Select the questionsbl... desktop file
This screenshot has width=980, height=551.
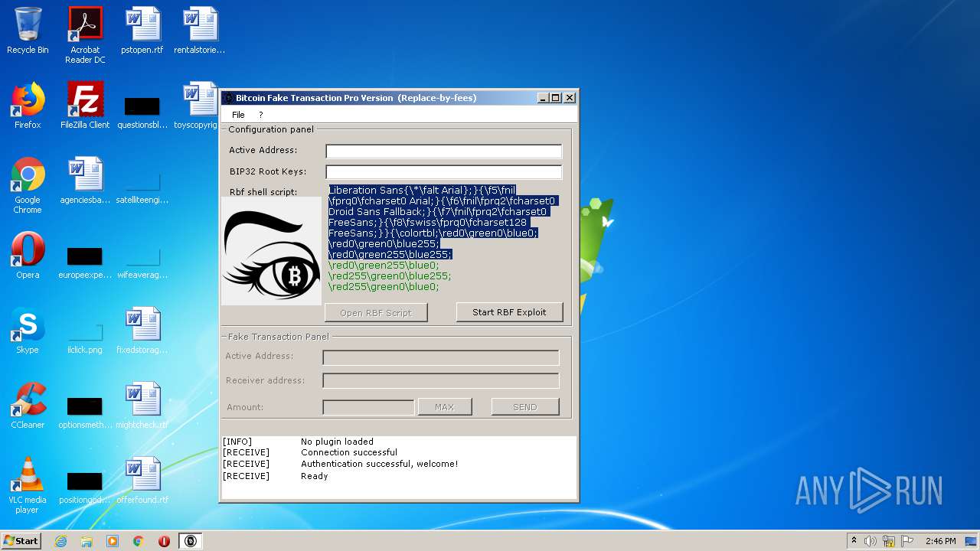coord(142,111)
